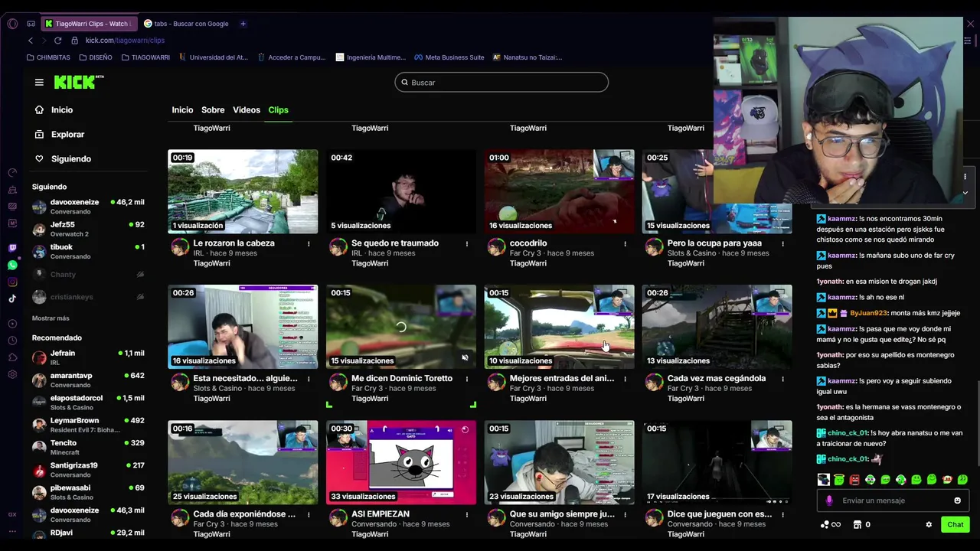Open Tencito recommended Minecraft channel
Image resolution: width=980 pixels, height=551 pixels.
coord(88,447)
